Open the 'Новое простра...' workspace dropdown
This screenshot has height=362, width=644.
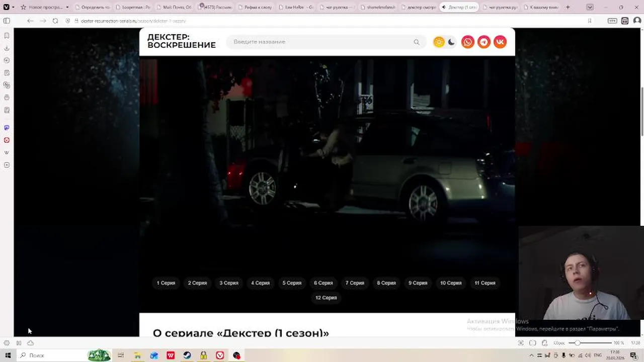tap(45, 7)
